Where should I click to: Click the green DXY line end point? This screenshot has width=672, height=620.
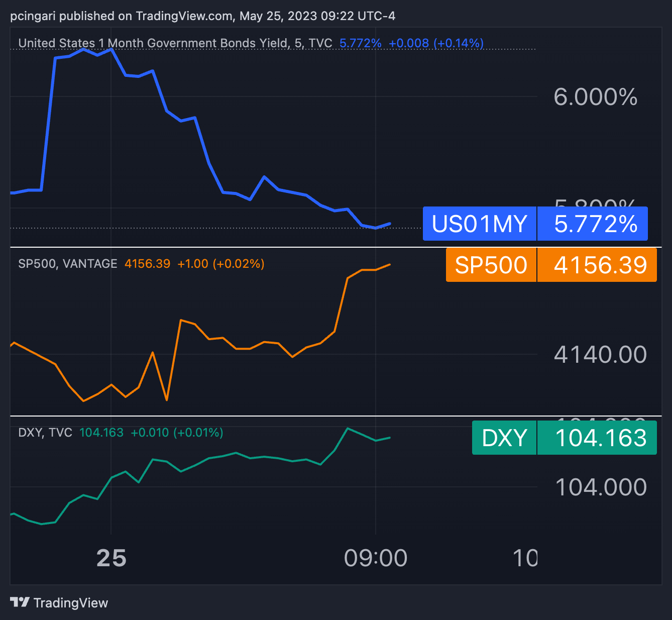point(390,438)
